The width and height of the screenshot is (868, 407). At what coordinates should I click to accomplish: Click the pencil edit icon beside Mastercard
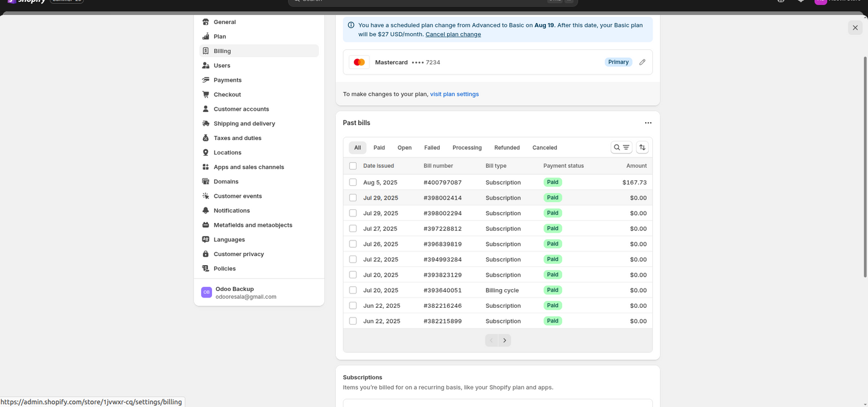tap(642, 63)
